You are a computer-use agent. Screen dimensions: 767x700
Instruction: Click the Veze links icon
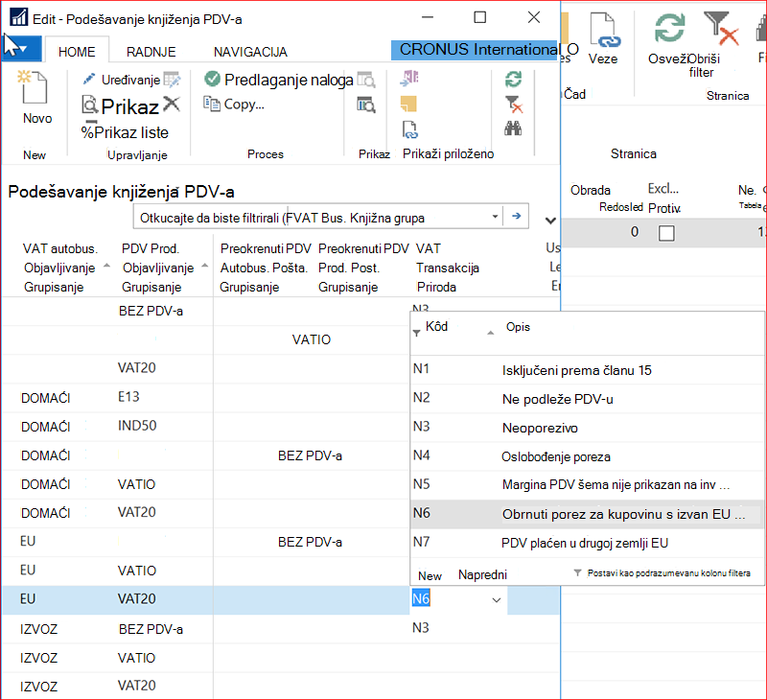pyautogui.click(x=604, y=31)
